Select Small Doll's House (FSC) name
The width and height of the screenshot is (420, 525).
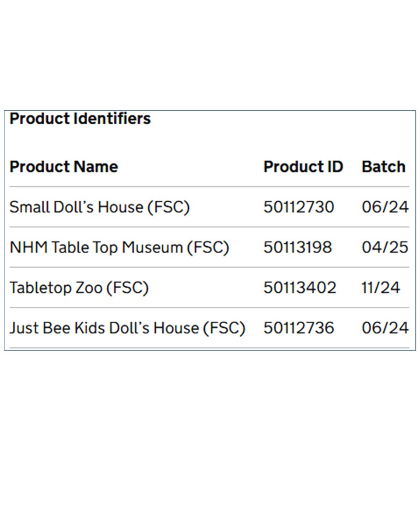[x=100, y=207]
